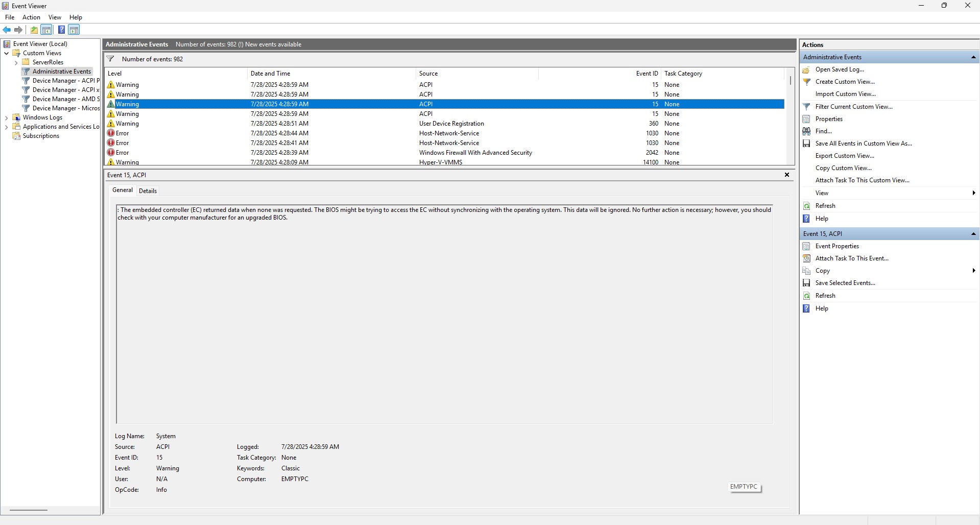Select the Hyper-V-VMMS warning event row
The image size is (980, 525).
[x=357, y=162]
